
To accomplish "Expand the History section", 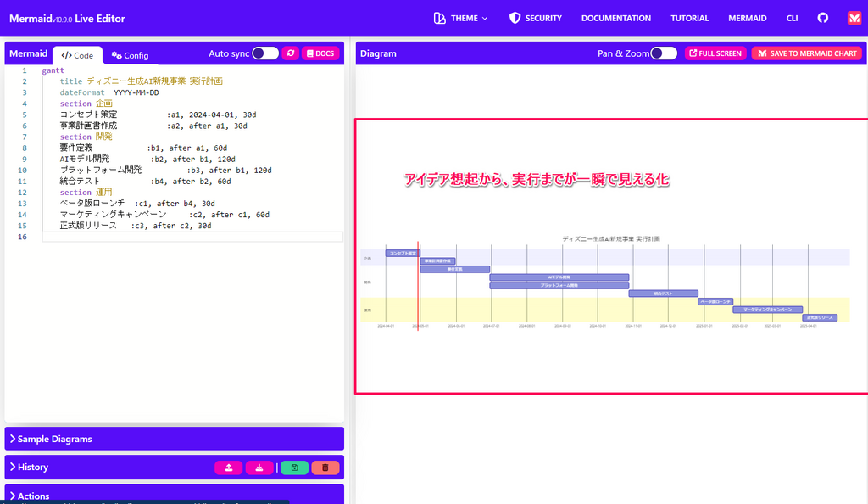I will (30, 467).
